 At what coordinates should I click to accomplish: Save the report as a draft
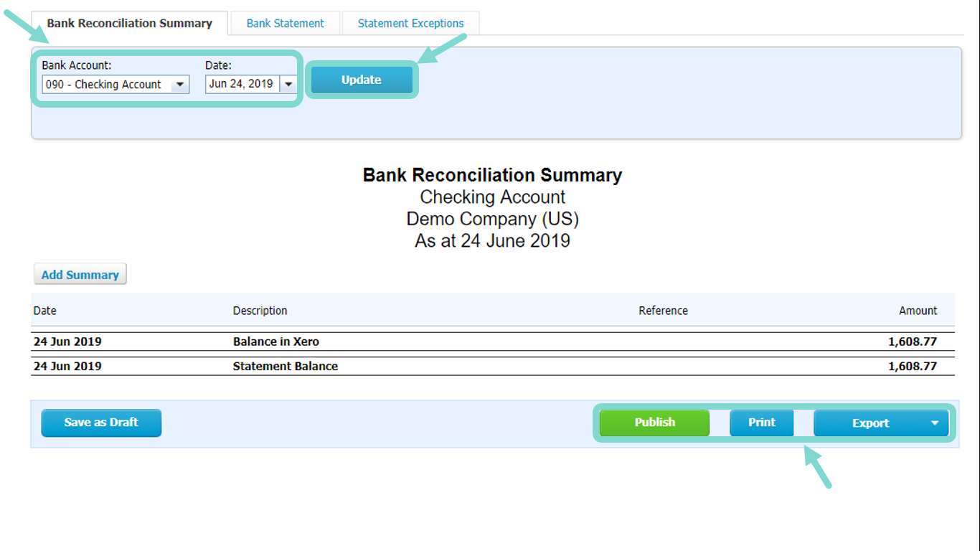point(101,423)
